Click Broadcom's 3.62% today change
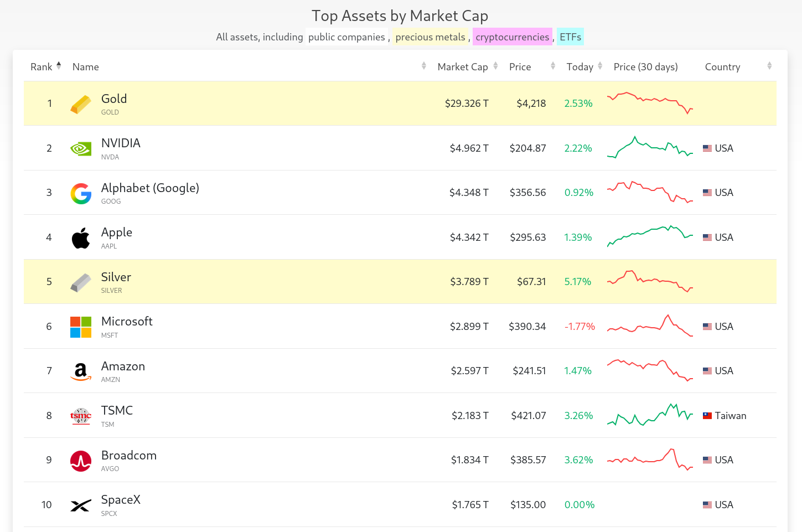802x532 pixels. click(579, 460)
